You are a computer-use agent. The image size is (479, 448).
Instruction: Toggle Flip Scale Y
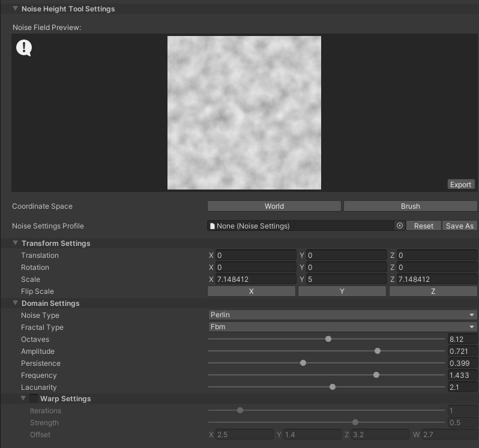tap(342, 291)
